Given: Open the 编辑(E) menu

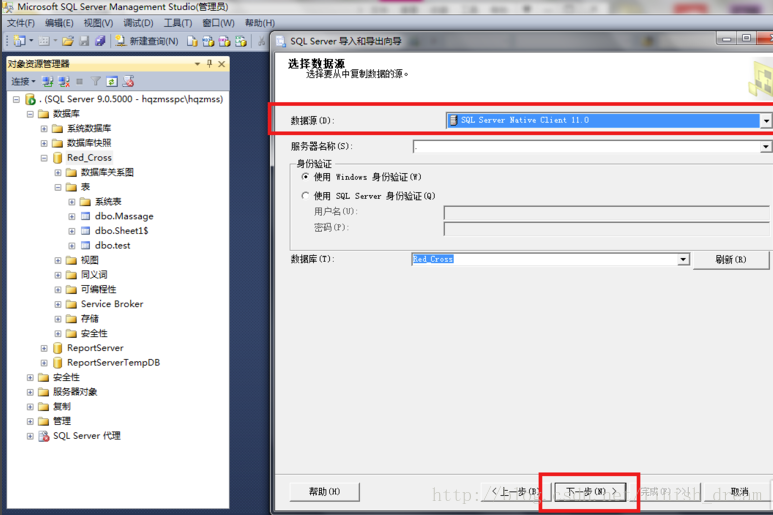Looking at the screenshot, I should tap(59, 23).
